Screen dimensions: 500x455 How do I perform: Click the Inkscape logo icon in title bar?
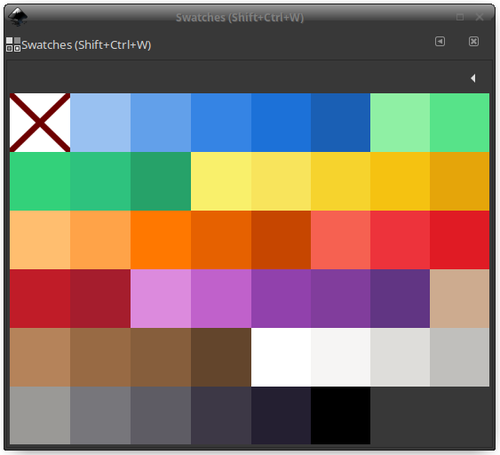coord(18,17)
